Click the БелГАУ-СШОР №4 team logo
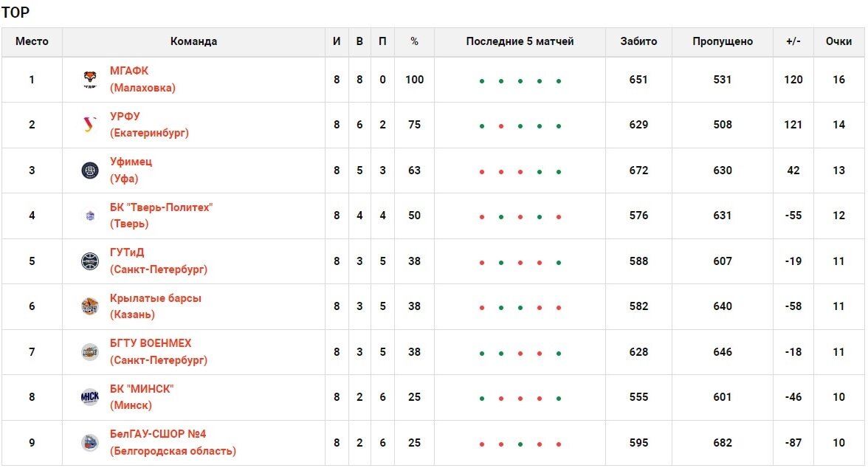This screenshot has width=868, height=468. 90,442
